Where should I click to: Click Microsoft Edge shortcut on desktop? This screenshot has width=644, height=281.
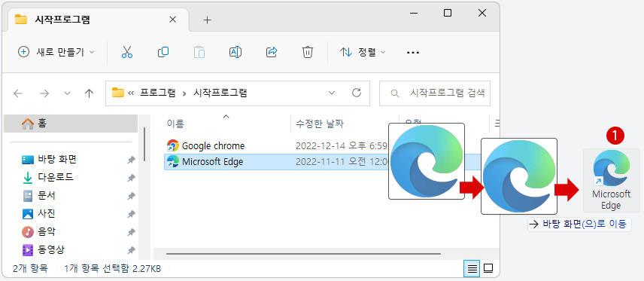tap(611, 180)
